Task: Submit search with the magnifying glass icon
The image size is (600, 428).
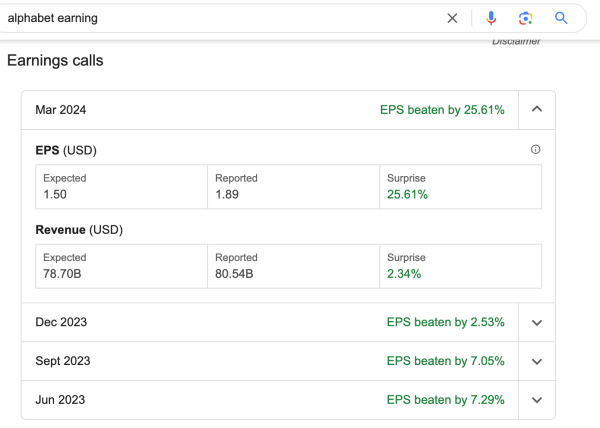Action: (561, 18)
